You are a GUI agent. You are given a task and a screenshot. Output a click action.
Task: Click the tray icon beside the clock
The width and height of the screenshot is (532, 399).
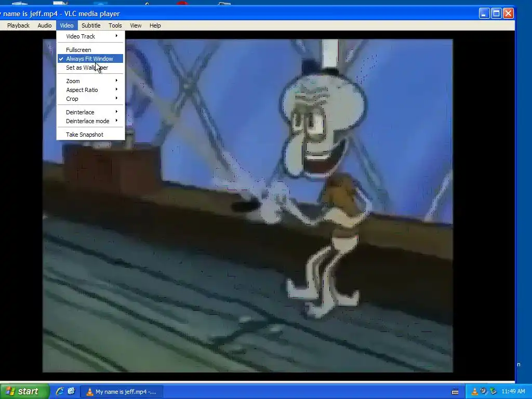click(x=494, y=392)
